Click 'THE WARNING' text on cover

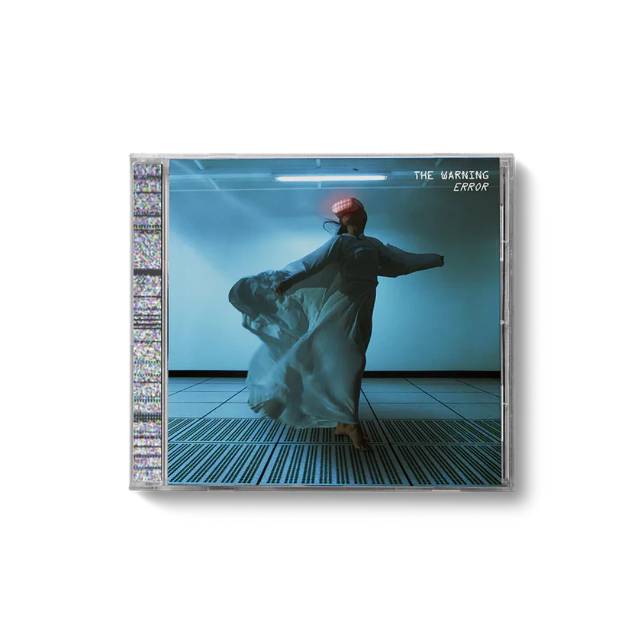tap(451, 175)
